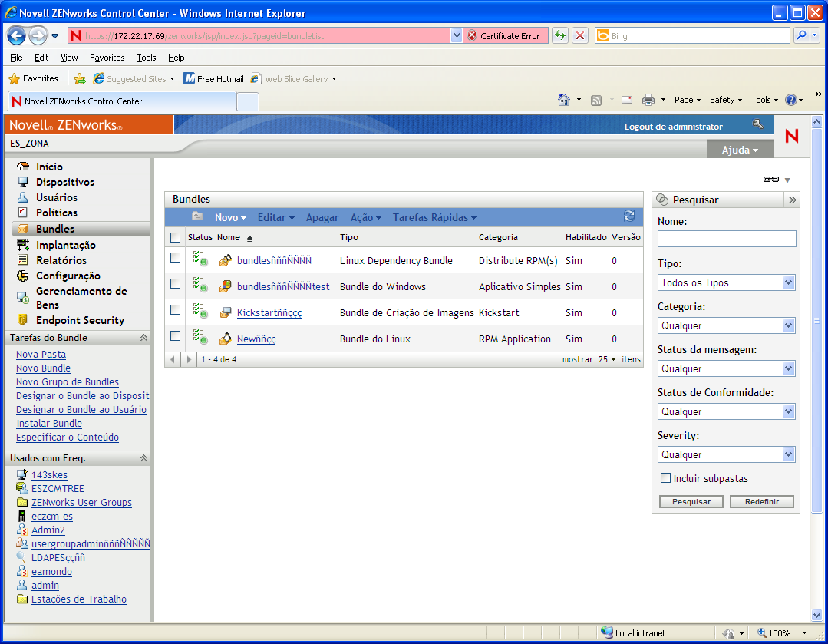Click the Add to Favorites star icon
Image resolution: width=828 pixels, height=644 pixels.
point(80,79)
